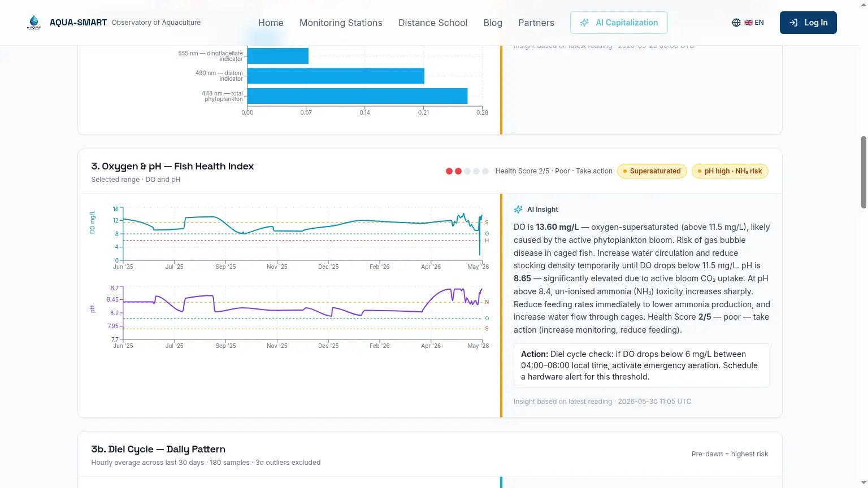This screenshot has height=488, width=868.
Task: Click the "DO mg/L" axis label
Action: point(93,222)
